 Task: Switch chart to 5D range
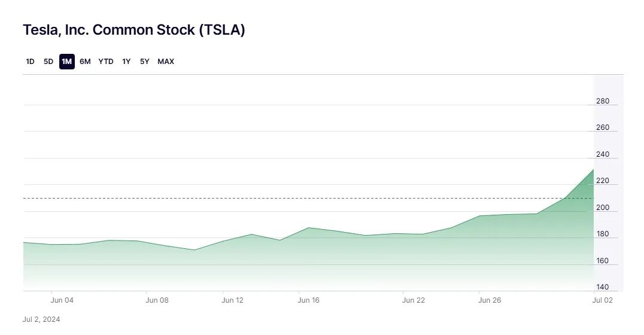point(48,62)
